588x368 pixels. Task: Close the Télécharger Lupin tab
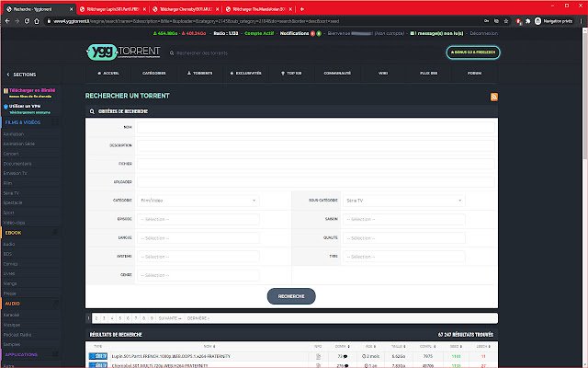point(144,9)
